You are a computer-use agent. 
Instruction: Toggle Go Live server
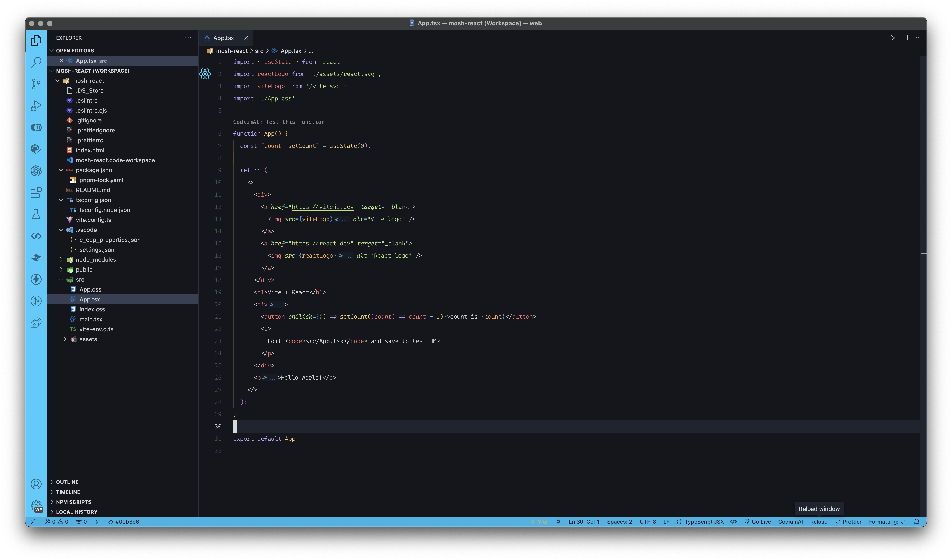pyautogui.click(x=757, y=522)
